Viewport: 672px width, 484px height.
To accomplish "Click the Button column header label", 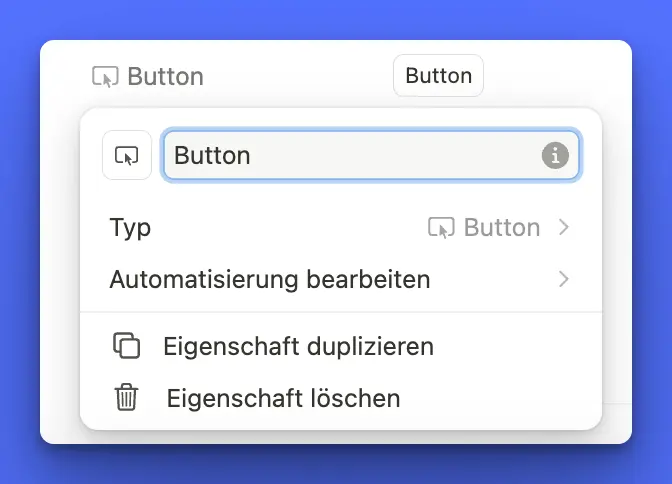I will coord(165,76).
